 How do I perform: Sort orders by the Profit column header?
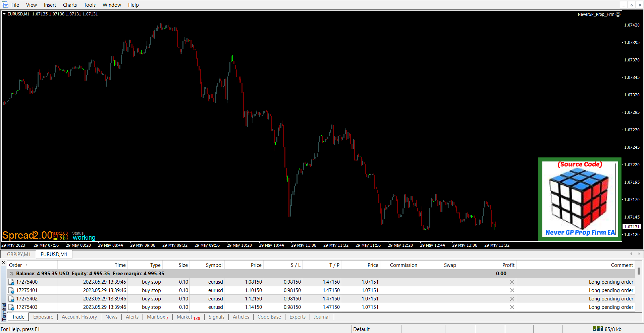coord(508,265)
